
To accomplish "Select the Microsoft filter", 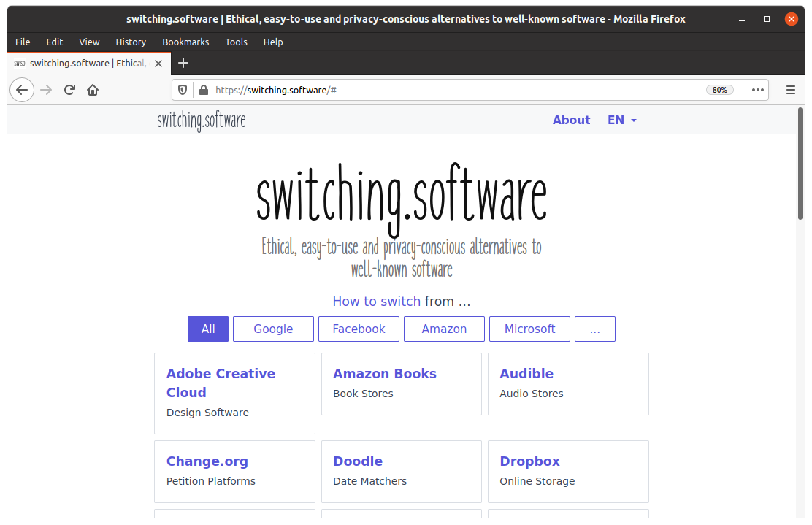I will [x=529, y=329].
